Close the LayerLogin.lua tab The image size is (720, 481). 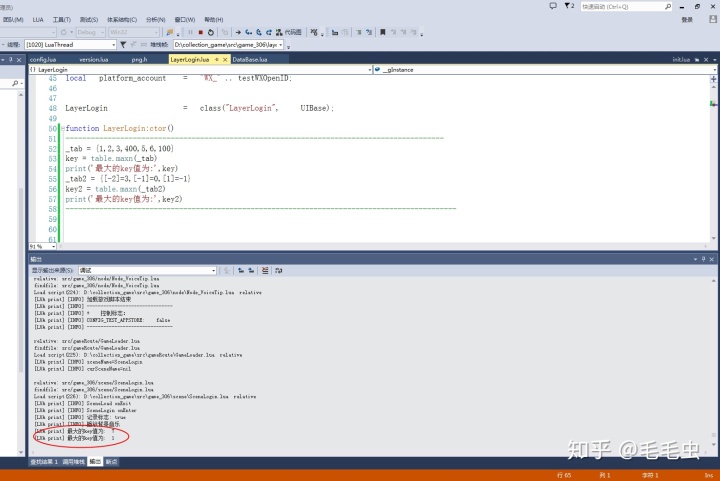[225, 60]
